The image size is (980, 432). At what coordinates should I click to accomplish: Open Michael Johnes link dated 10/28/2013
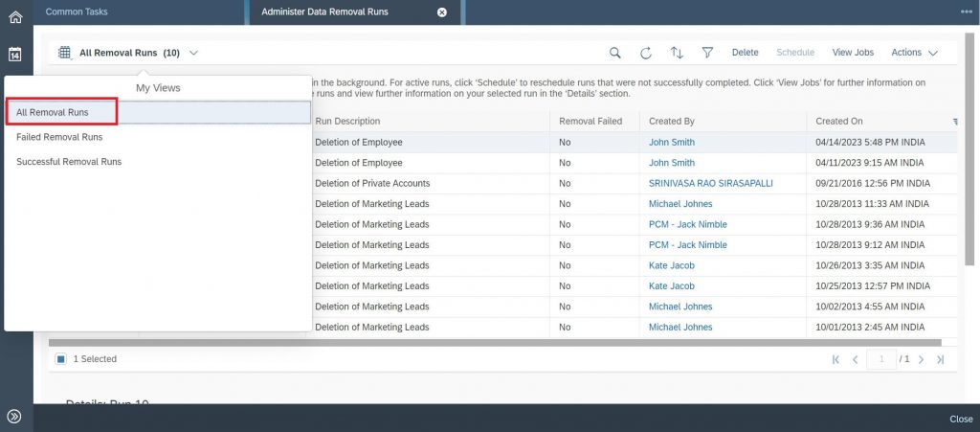tap(680, 204)
